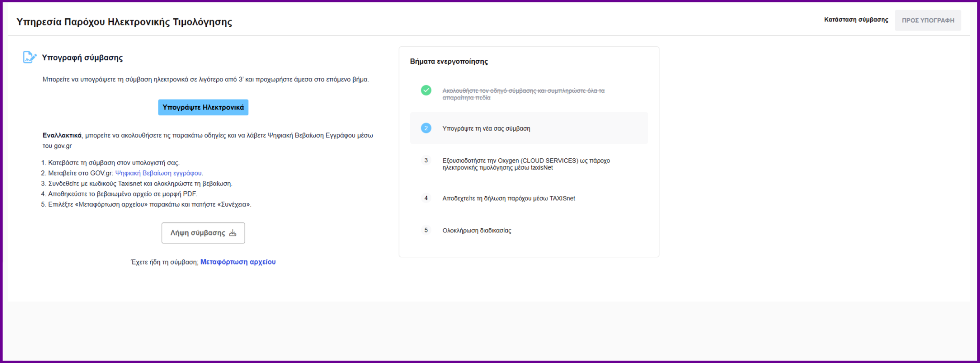Click the crossed-out first step text

pos(523,94)
